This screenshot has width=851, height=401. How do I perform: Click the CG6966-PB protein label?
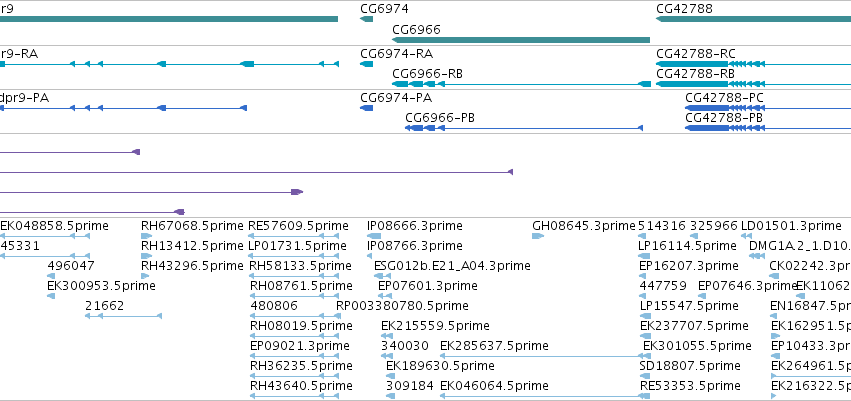click(x=440, y=118)
